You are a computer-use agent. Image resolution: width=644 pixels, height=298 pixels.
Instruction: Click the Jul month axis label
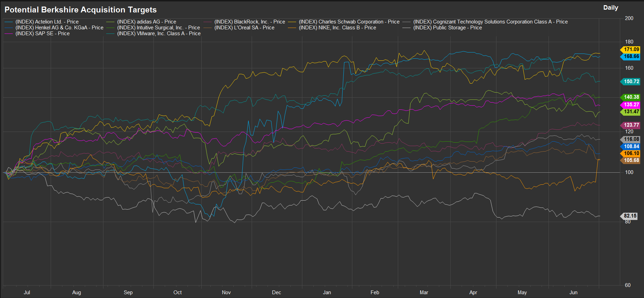[27, 292]
